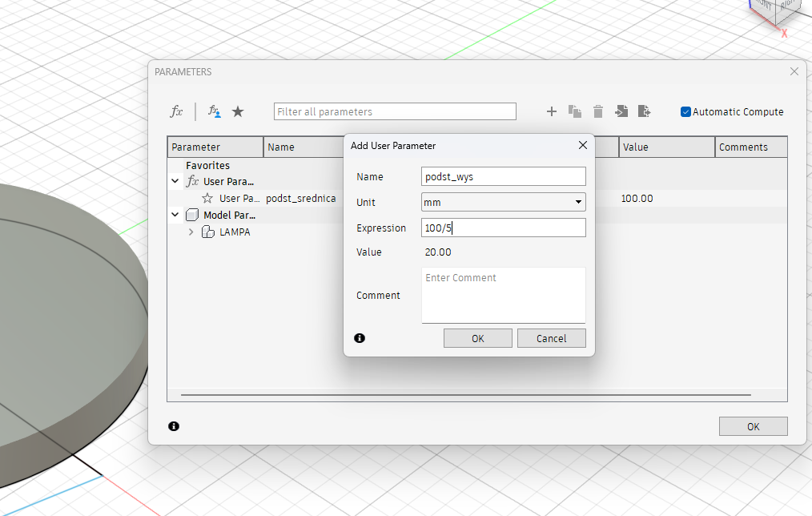This screenshot has height=516, width=812.
Task: Click the favorites star filter icon
Action: [238, 112]
